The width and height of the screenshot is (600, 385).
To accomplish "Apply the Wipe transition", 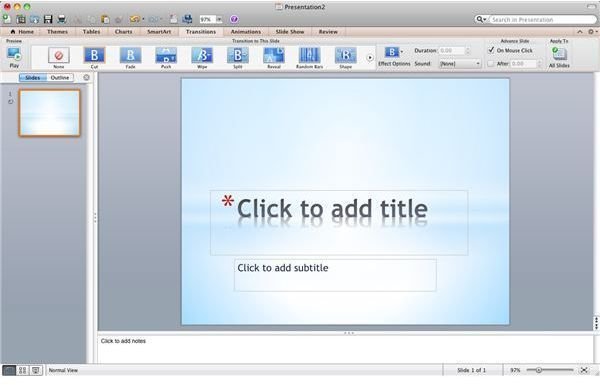I will (x=202, y=58).
